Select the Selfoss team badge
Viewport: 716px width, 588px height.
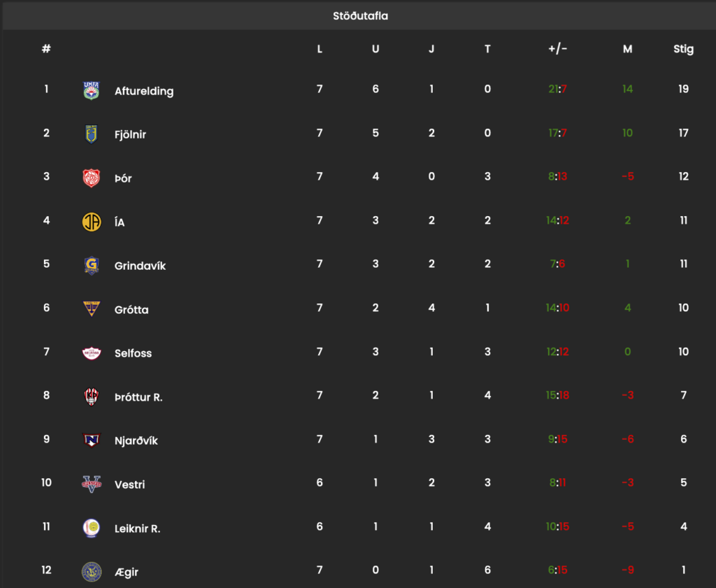pos(92,353)
